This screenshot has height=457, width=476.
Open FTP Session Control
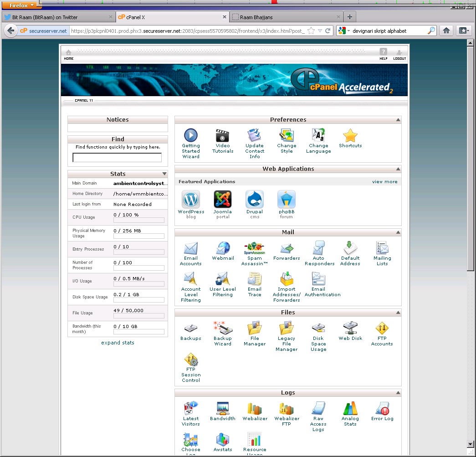pos(191,368)
